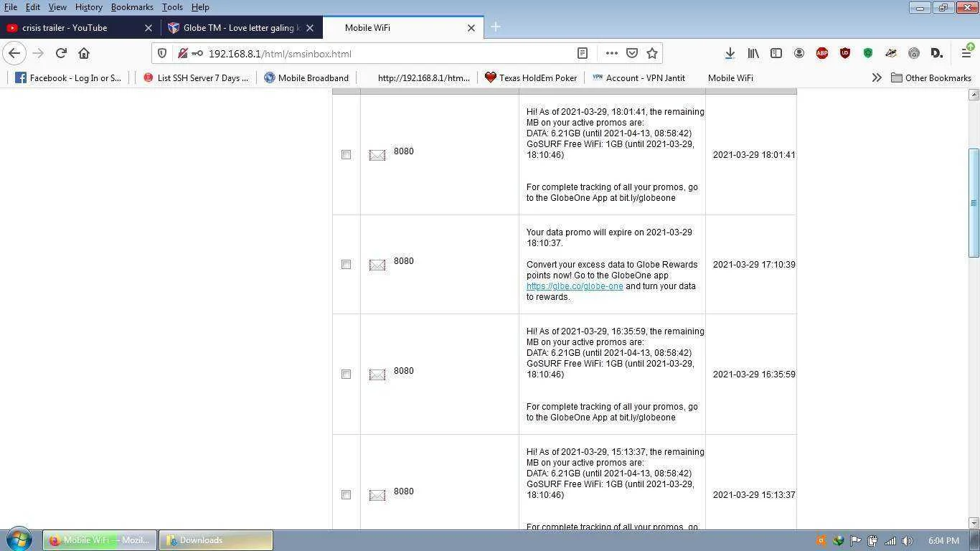Open the message envelope at 16:35:59
The image size is (980, 551).
point(377,375)
